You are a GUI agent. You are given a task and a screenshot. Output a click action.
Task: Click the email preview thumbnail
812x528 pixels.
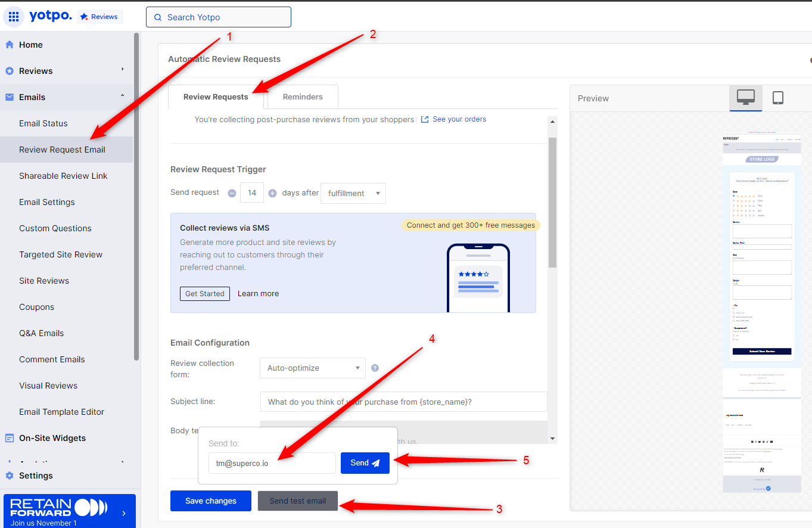point(762,312)
